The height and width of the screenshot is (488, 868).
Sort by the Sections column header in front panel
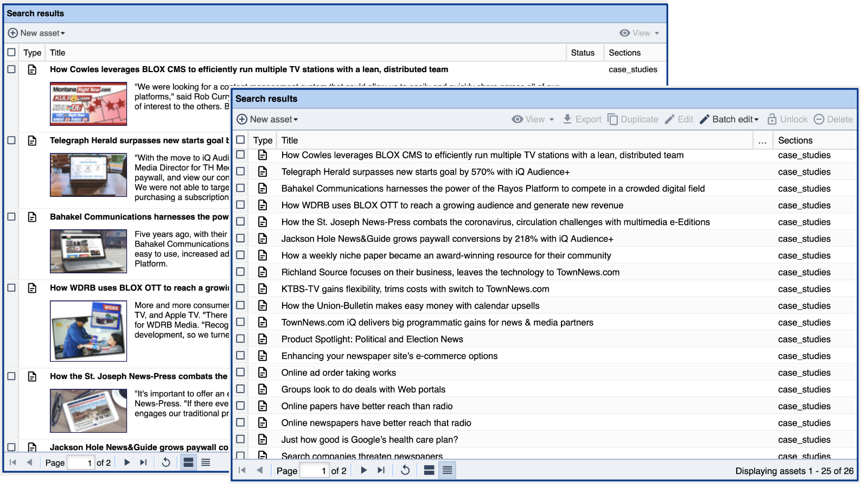point(795,140)
